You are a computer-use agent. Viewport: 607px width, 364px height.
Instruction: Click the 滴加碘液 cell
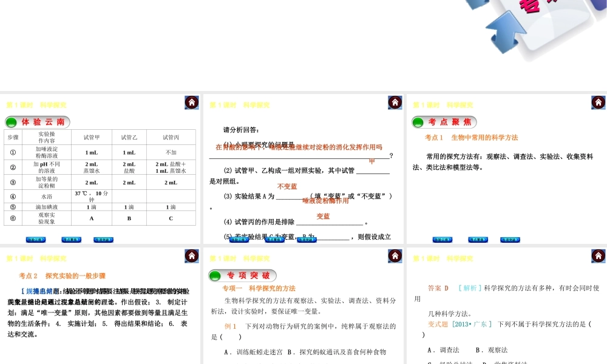pyautogui.click(x=47, y=207)
